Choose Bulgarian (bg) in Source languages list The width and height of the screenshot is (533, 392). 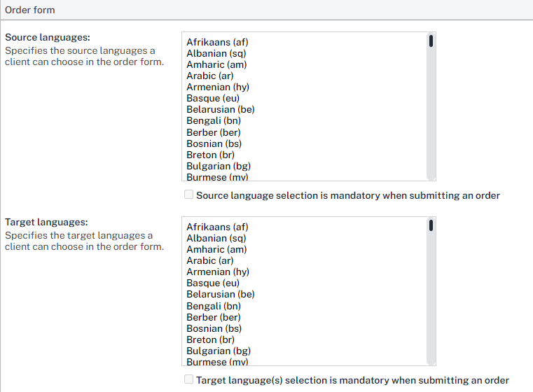coord(219,166)
